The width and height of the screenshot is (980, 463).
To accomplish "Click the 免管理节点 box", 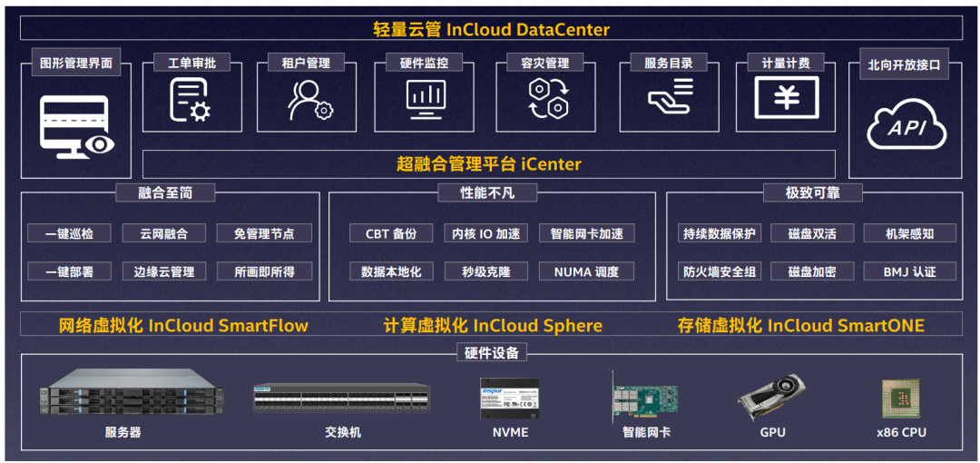I will pyautogui.click(x=264, y=233).
